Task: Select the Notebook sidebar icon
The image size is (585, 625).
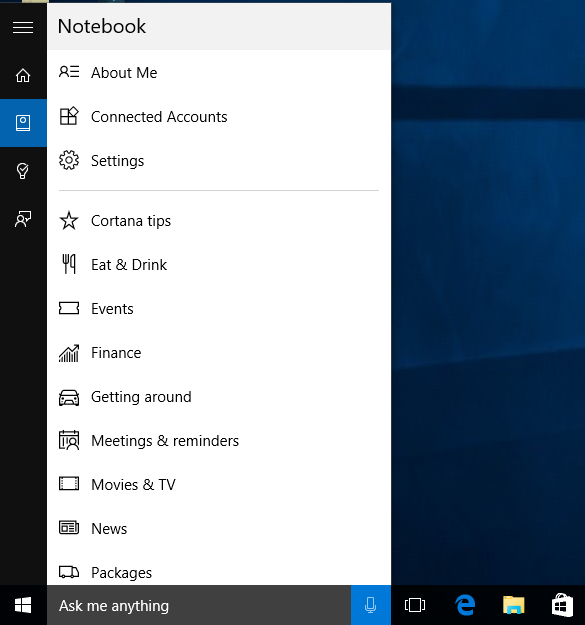Action: pos(23,123)
